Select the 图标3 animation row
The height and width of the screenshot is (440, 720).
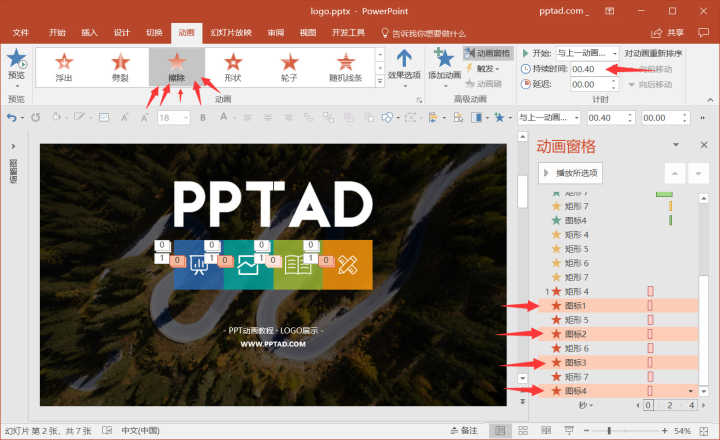point(618,362)
